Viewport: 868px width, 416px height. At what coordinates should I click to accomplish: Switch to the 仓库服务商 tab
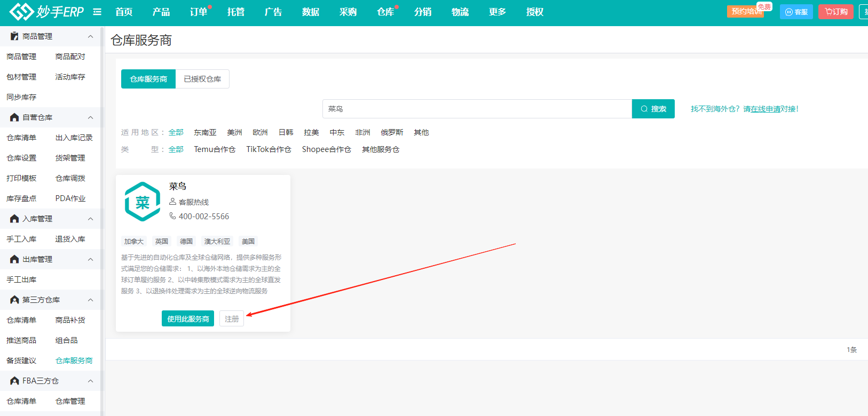pyautogui.click(x=148, y=79)
